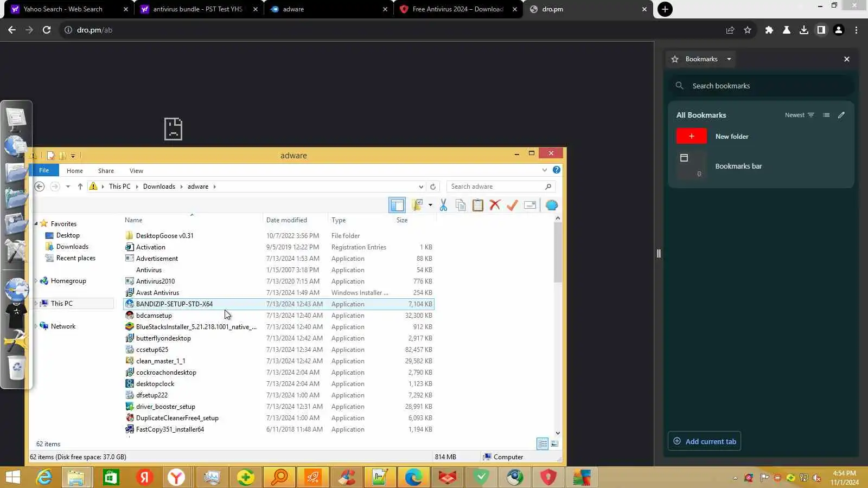The height and width of the screenshot is (488, 868).
Task: Bookmark this page with the star icon
Action: tap(748, 30)
